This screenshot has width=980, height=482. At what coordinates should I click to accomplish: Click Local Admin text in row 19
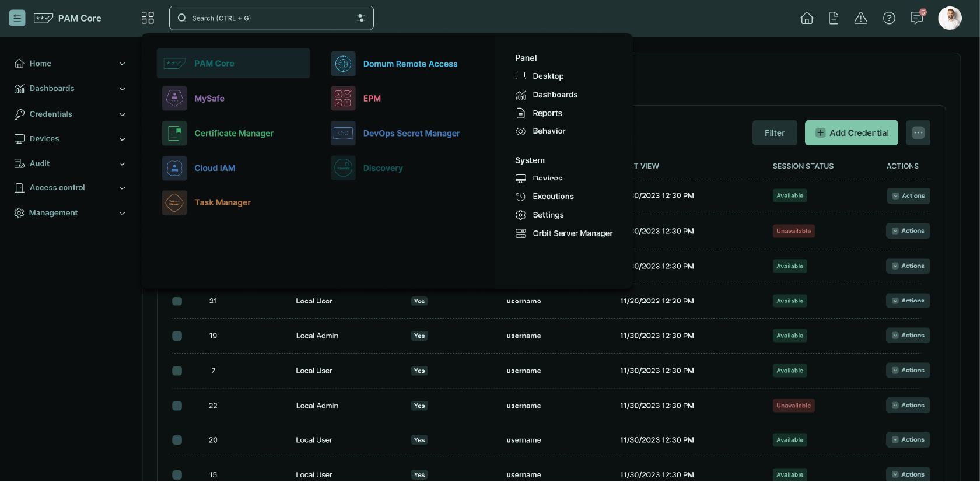click(x=317, y=336)
